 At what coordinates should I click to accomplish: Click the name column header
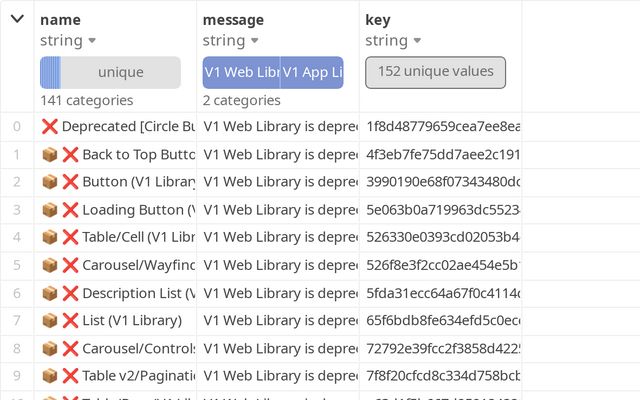[61, 19]
